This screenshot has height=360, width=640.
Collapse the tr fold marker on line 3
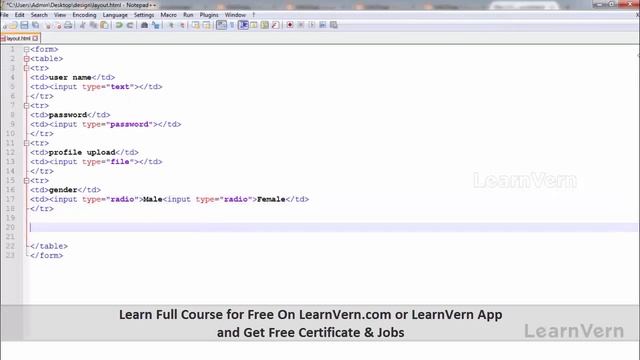tap(27, 68)
